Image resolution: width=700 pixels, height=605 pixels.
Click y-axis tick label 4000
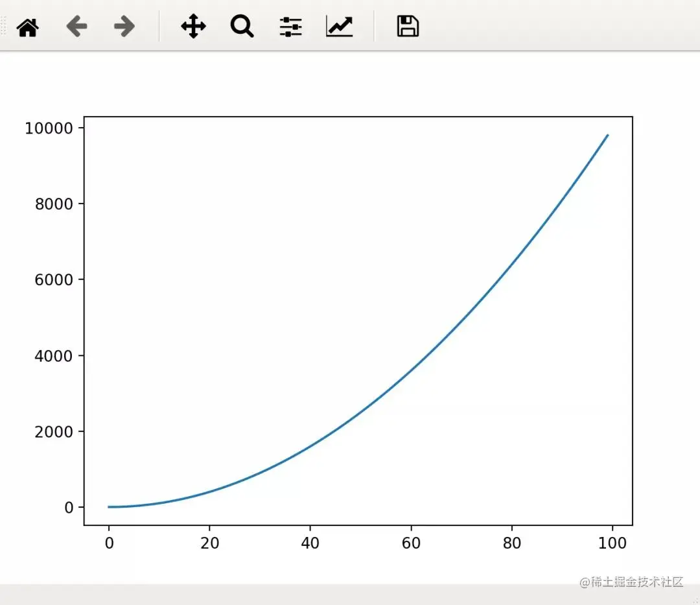pos(54,356)
